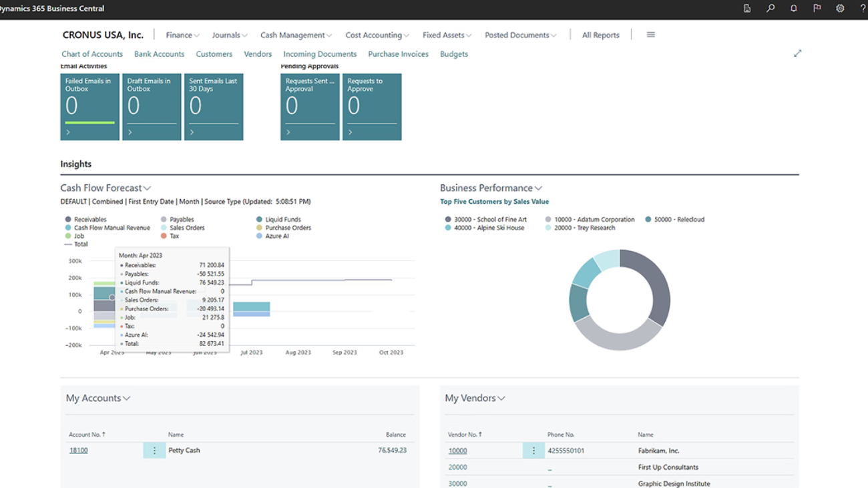The height and width of the screenshot is (488, 868).
Task: Click the notifications bell icon
Action: click(793, 9)
